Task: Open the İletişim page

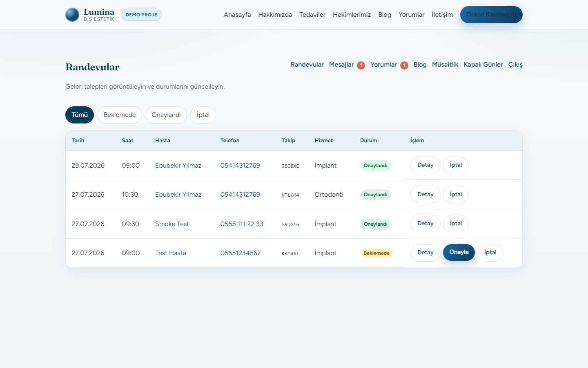Action: [x=442, y=15]
